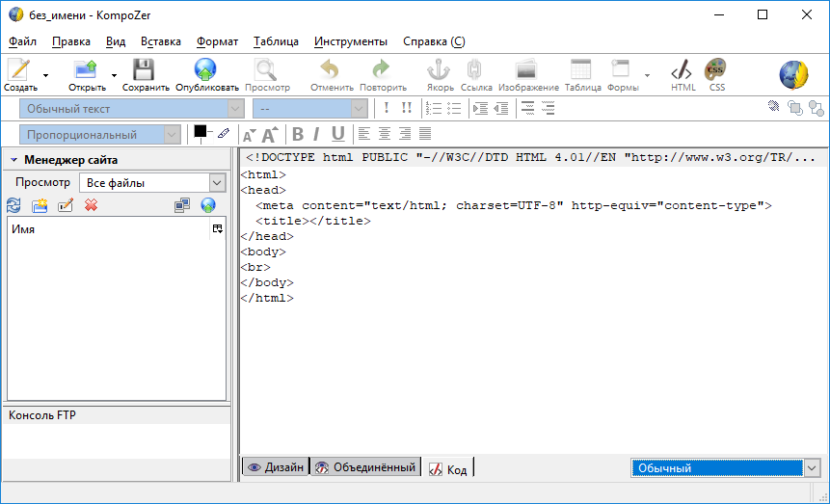Toggle the single exclamation emphasis button
The height and width of the screenshot is (504, 830).
(x=387, y=109)
